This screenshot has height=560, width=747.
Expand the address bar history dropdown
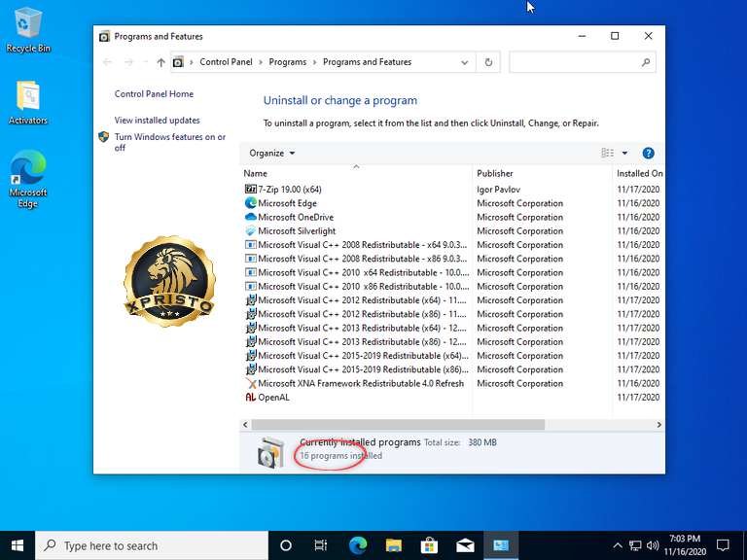click(x=465, y=62)
